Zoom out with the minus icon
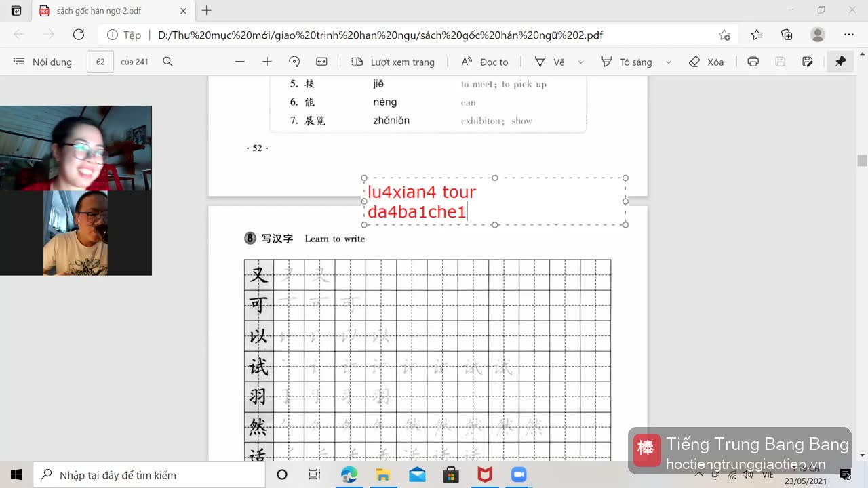 tap(240, 62)
